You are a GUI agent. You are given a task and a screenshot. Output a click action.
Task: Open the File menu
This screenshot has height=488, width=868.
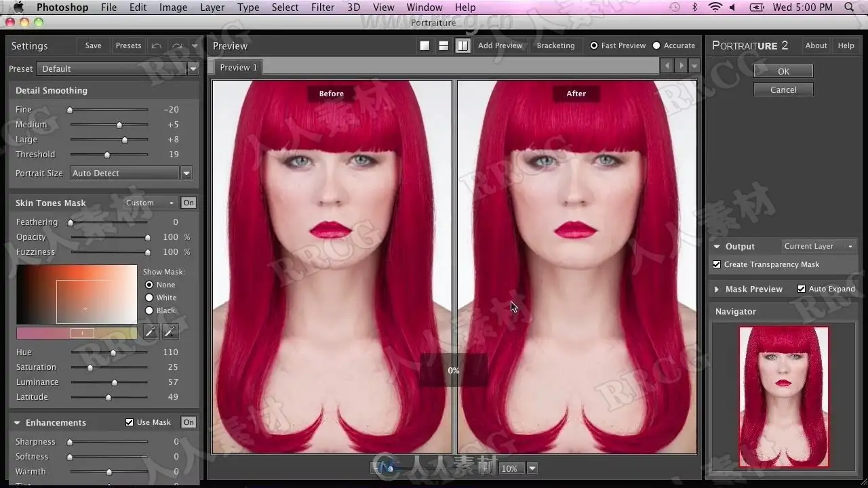(108, 7)
